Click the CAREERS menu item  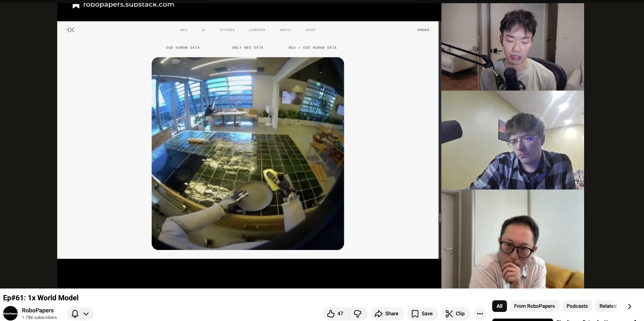257,30
